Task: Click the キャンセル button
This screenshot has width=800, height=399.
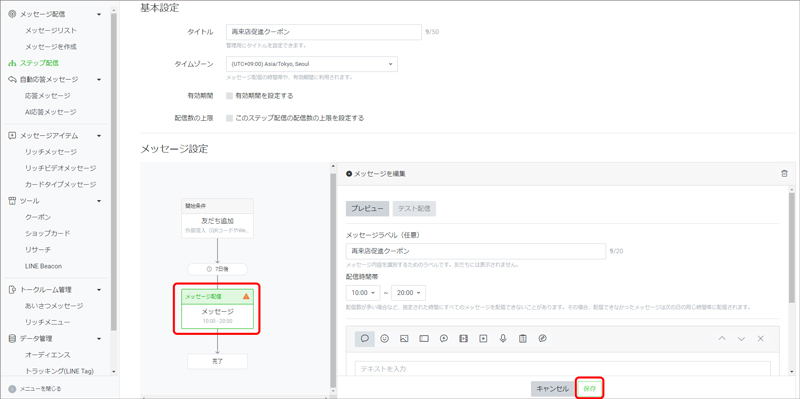Action: click(x=553, y=389)
